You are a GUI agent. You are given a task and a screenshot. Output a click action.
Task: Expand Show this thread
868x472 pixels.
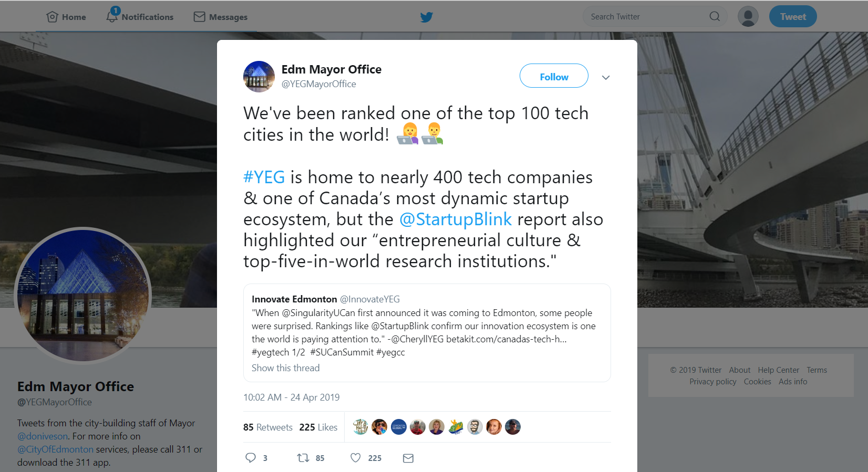(285, 368)
